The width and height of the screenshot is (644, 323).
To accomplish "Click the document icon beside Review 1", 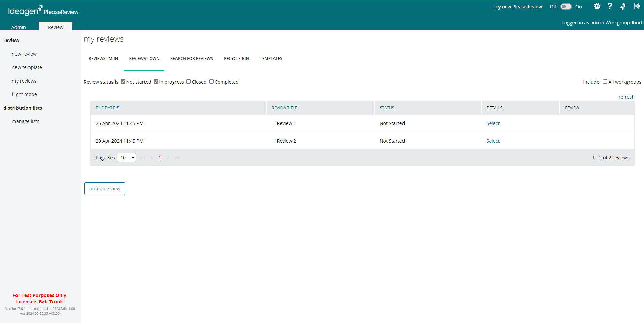I will point(274,123).
